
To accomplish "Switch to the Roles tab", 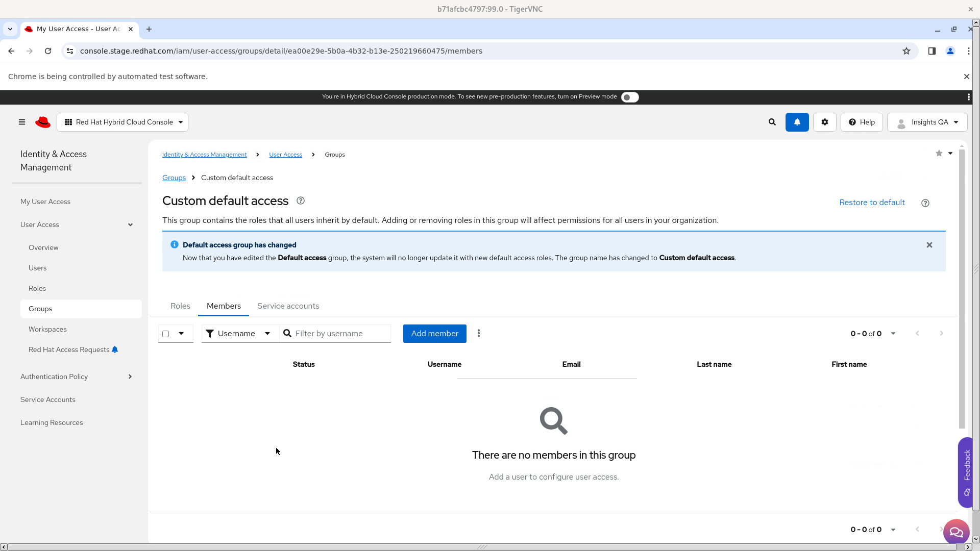I will pyautogui.click(x=180, y=306).
